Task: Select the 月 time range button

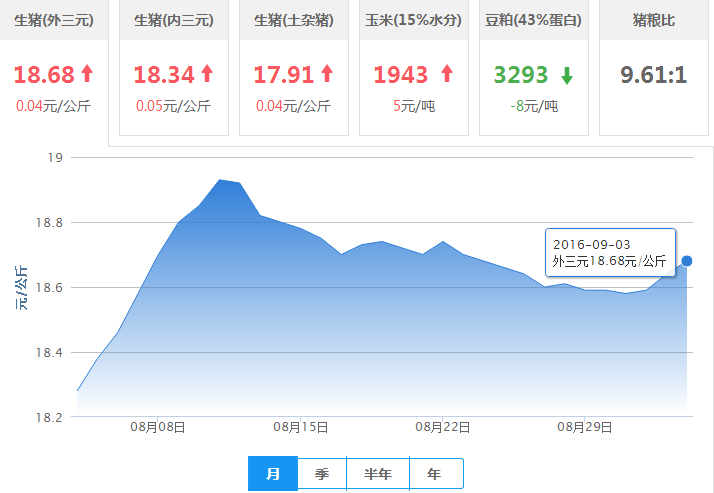Action: (273, 473)
